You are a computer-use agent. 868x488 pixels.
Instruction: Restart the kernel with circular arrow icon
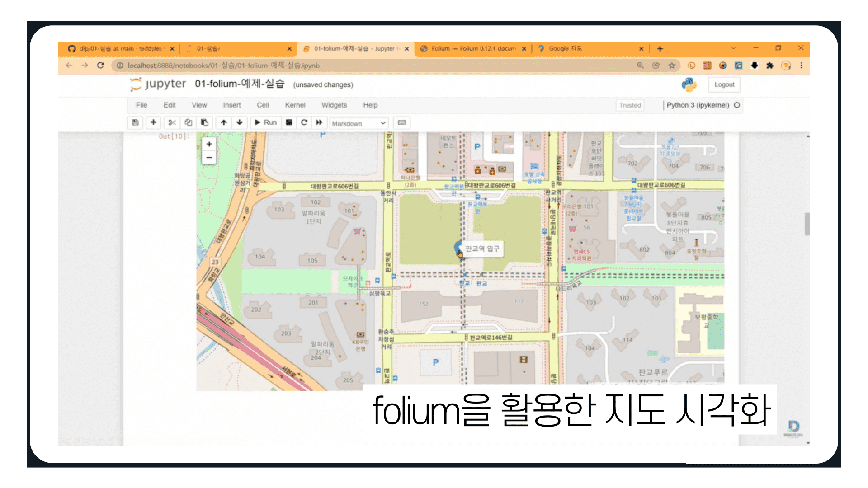point(304,122)
